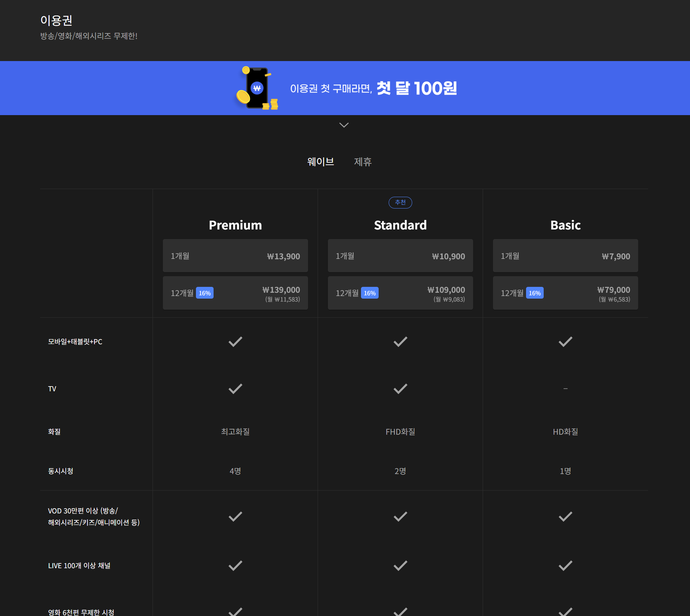Click Premium checkmark for LIVE 100개 채널

[x=235, y=566]
